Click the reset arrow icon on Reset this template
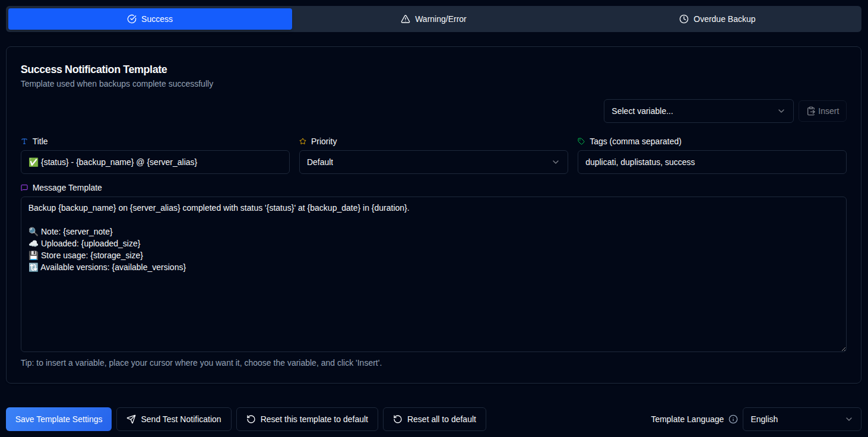 click(251, 419)
